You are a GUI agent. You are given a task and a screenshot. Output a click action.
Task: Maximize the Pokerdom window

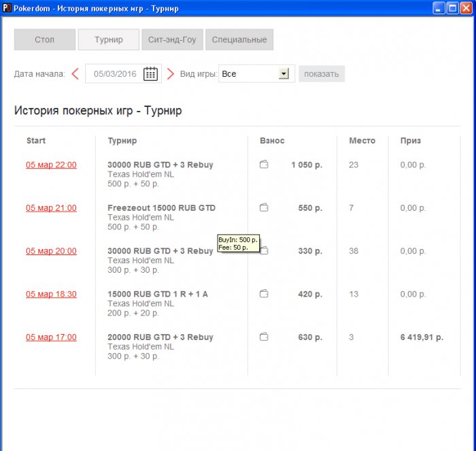(x=452, y=8)
